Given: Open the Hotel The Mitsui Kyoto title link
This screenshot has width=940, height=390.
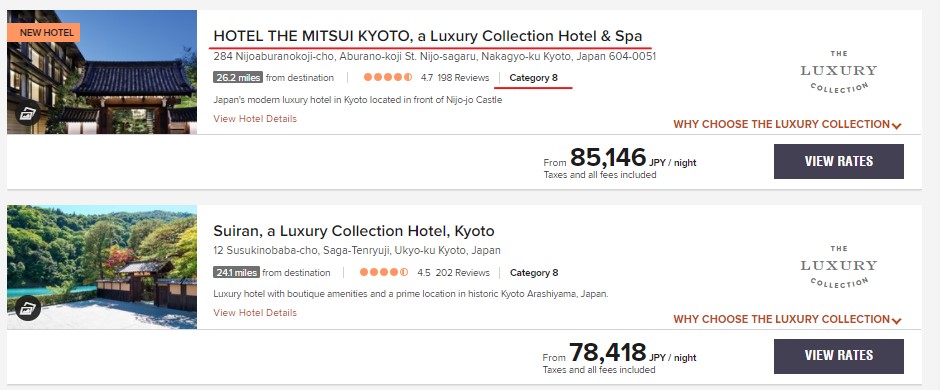Looking at the screenshot, I should [427, 36].
